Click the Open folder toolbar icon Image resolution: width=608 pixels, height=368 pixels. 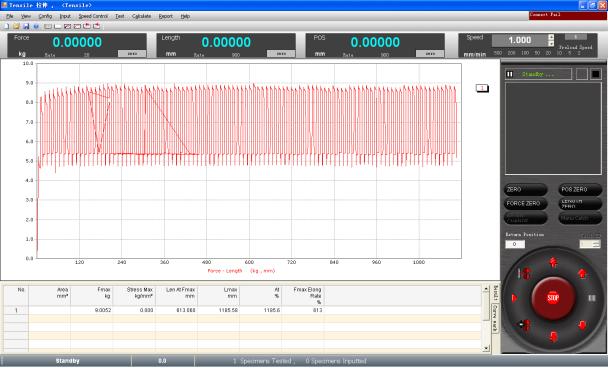(16, 26)
